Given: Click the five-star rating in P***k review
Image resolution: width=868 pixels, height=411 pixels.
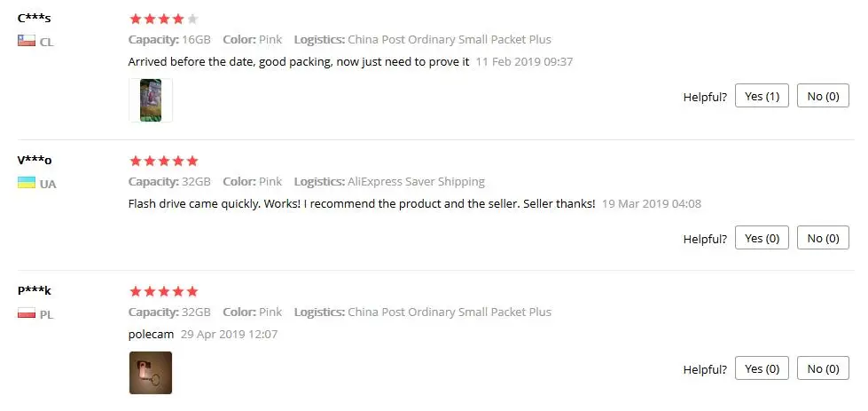Looking at the screenshot, I should (163, 292).
